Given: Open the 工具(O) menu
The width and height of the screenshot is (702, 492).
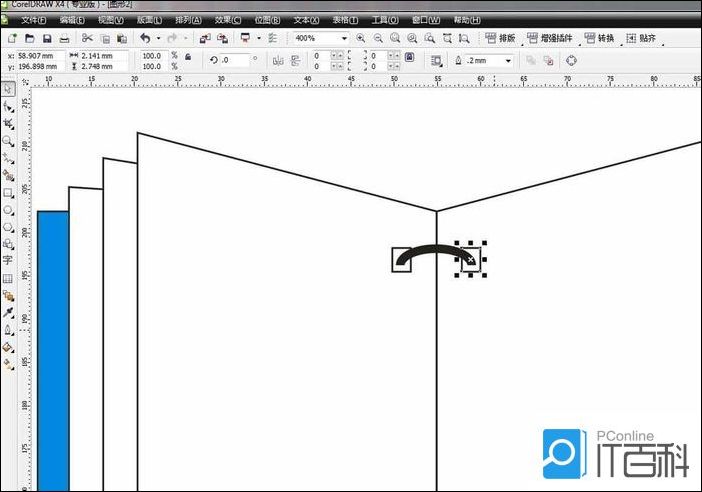Looking at the screenshot, I should [385, 20].
